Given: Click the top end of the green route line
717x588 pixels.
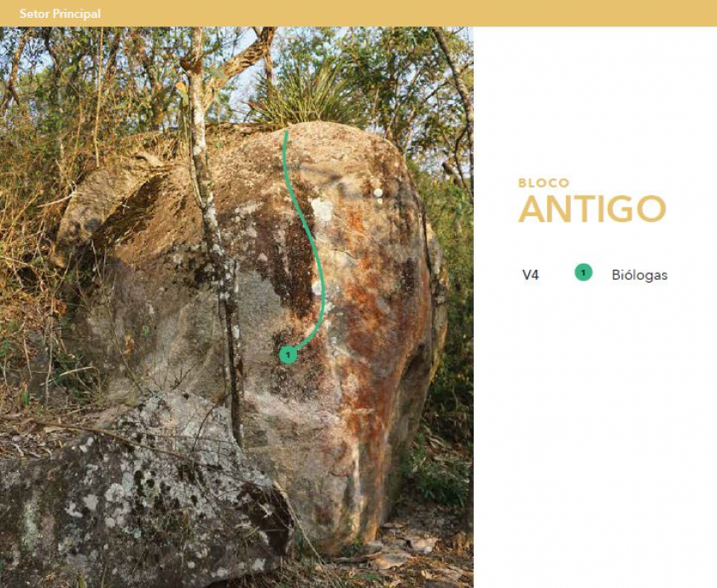Looking at the screenshot, I should point(286,133).
